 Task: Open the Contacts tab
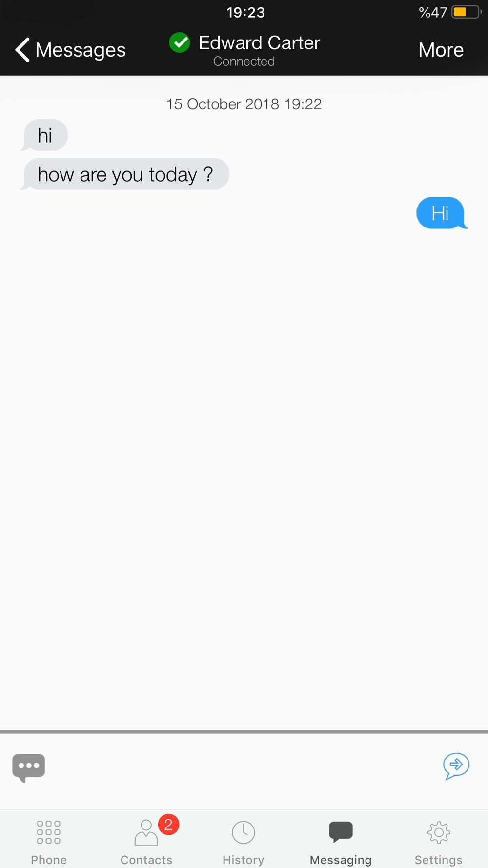[x=146, y=842]
